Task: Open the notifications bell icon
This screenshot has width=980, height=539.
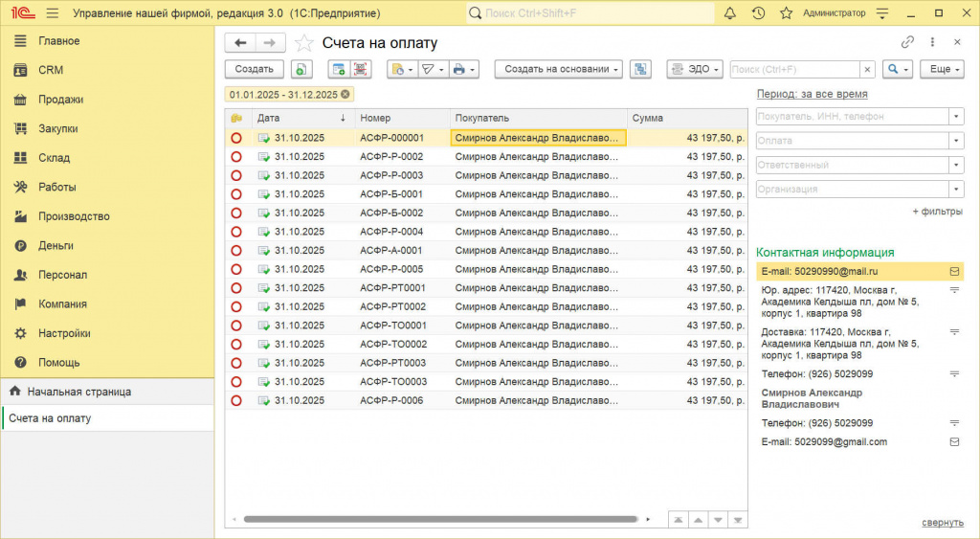Action: [x=730, y=13]
